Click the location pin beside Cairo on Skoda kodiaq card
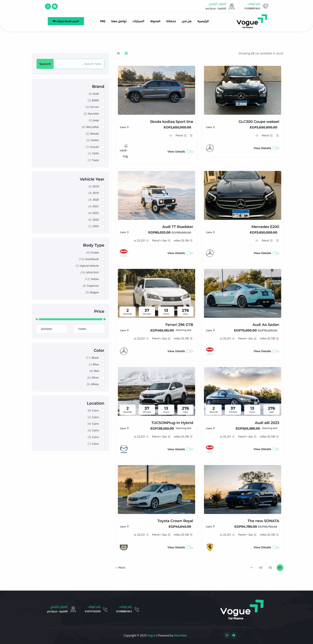The width and height of the screenshot is (313, 644). [x=128, y=127]
